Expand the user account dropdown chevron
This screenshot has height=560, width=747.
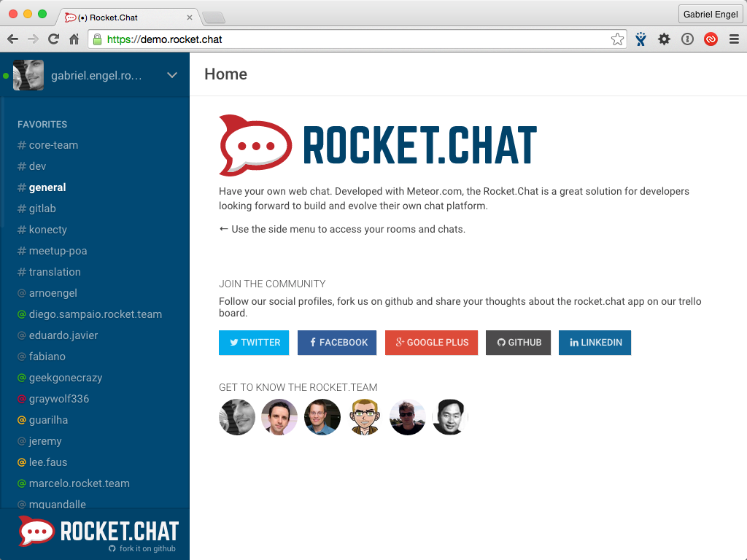point(172,75)
